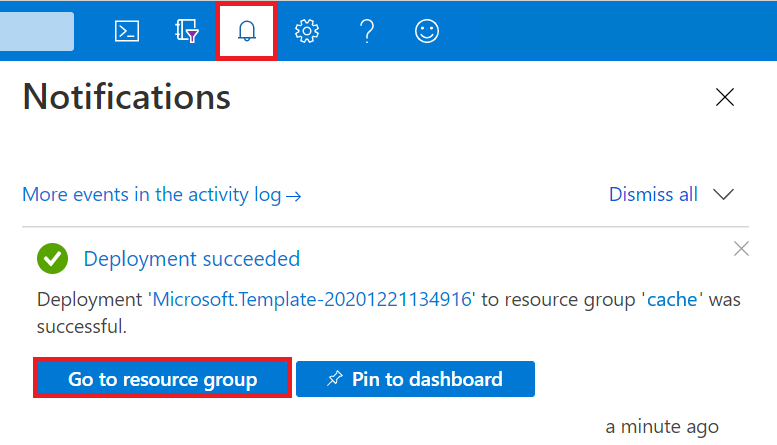
Task: Click the green success checkmark icon
Action: pyautogui.click(x=53, y=259)
